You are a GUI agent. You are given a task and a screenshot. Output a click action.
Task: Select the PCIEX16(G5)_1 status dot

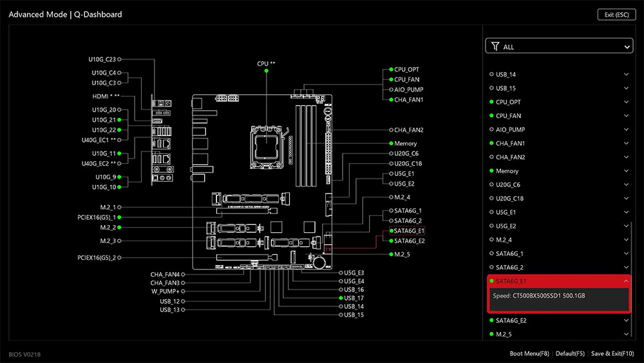point(120,217)
